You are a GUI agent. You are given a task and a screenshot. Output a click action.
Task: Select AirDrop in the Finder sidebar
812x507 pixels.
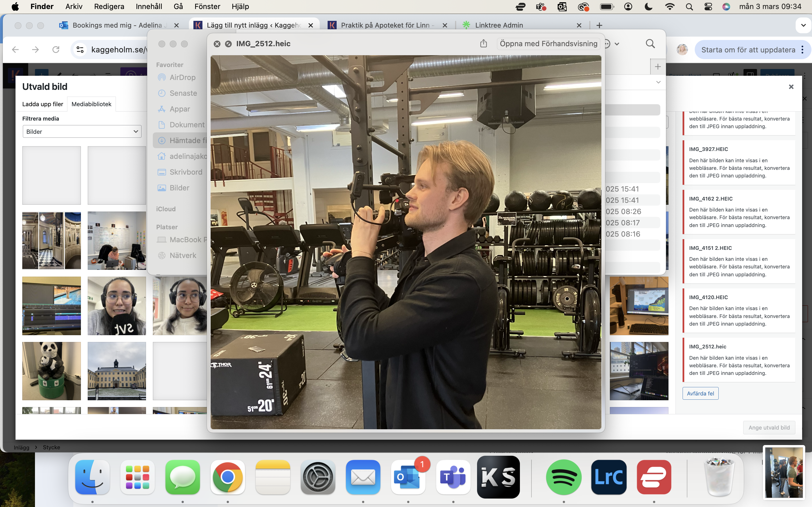(182, 77)
